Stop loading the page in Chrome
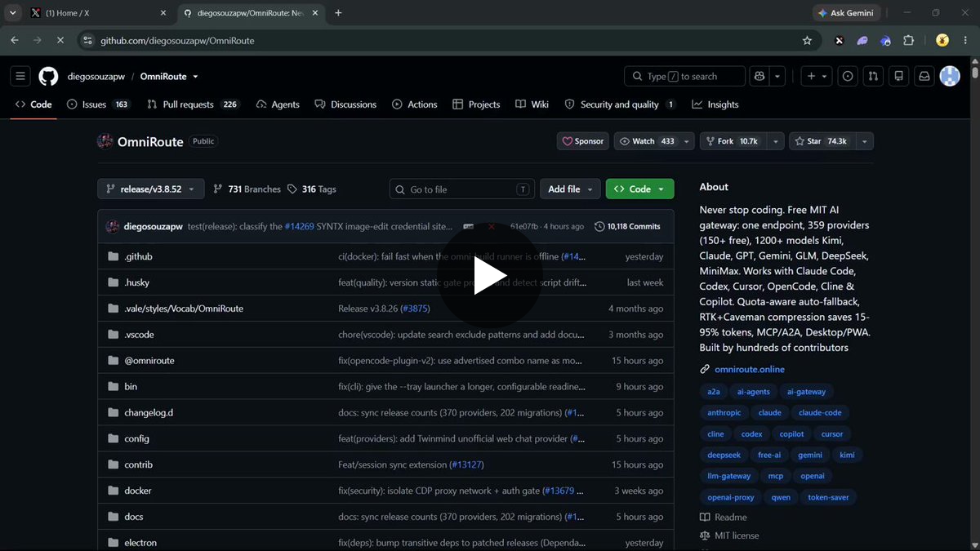980x551 pixels. click(x=60, y=40)
